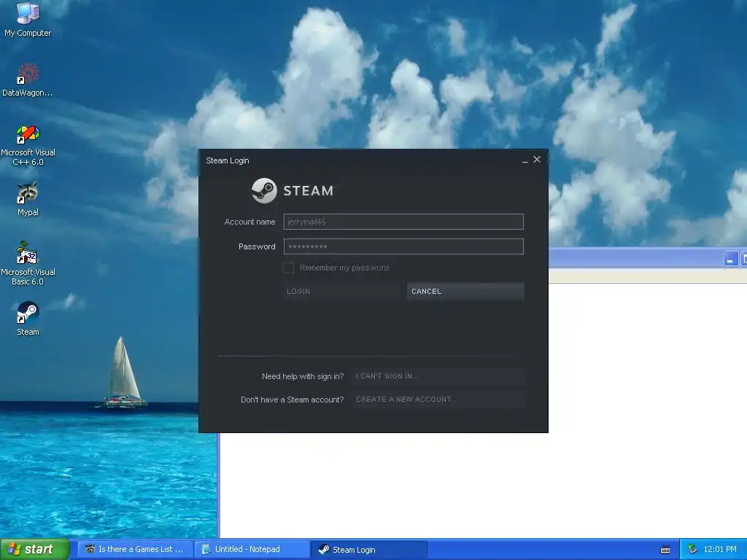
Task: Click the CANCEL button
Action: (465, 292)
